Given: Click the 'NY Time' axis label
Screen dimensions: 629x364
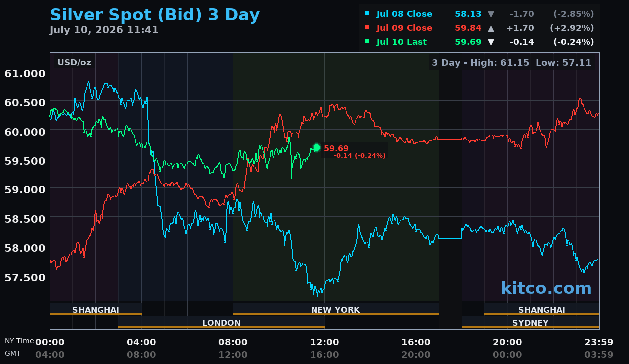Looking at the screenshot, I should tap(19, 341).
